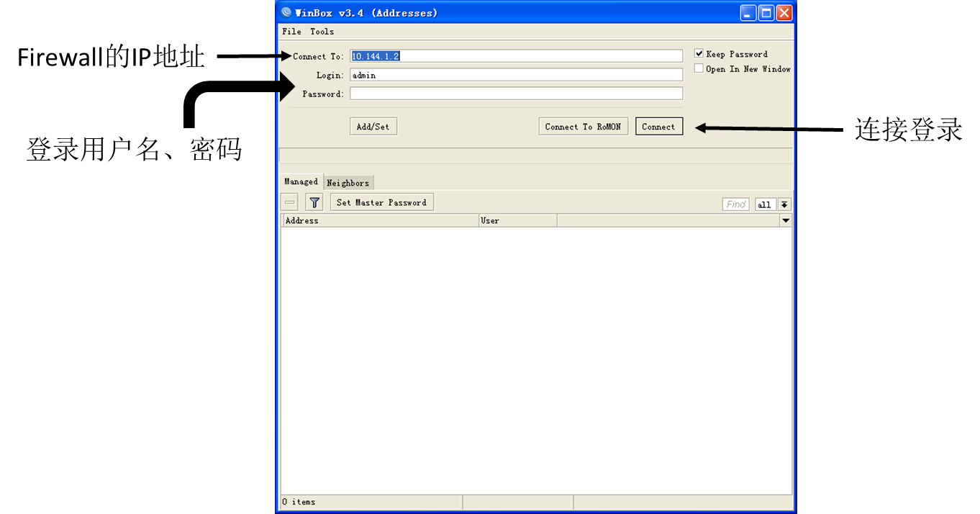Viewport: 980px width, 514px height.
Task: Open the Tools menu
Action: coord(322,32)
